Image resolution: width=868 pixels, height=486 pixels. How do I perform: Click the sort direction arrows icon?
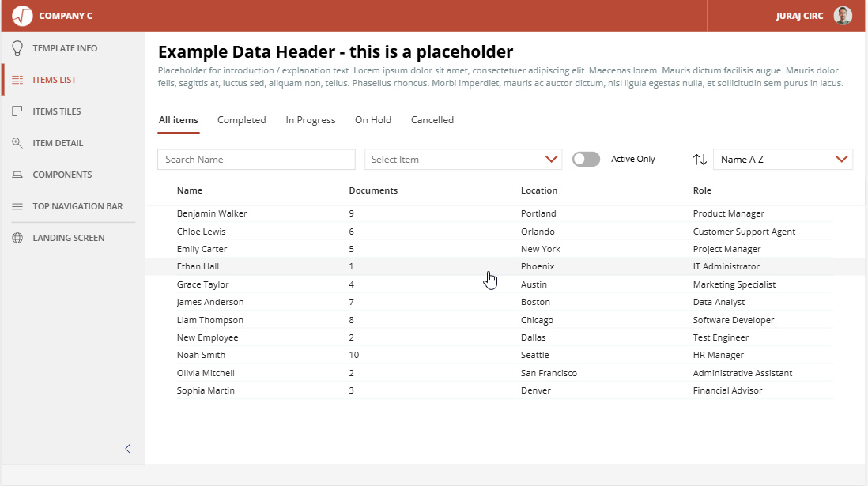[700, 160]
